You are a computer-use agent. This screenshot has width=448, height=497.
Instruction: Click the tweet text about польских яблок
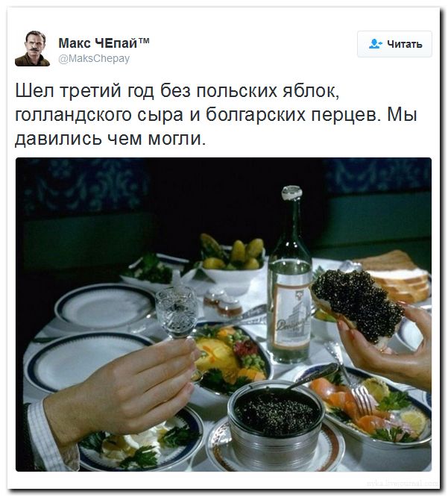tap(215, 115)
